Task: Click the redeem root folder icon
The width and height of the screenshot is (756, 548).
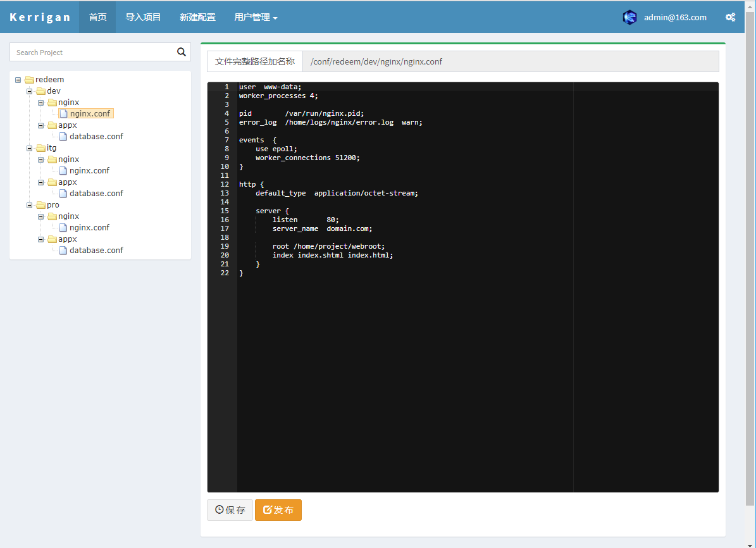Action: (29, 80)
